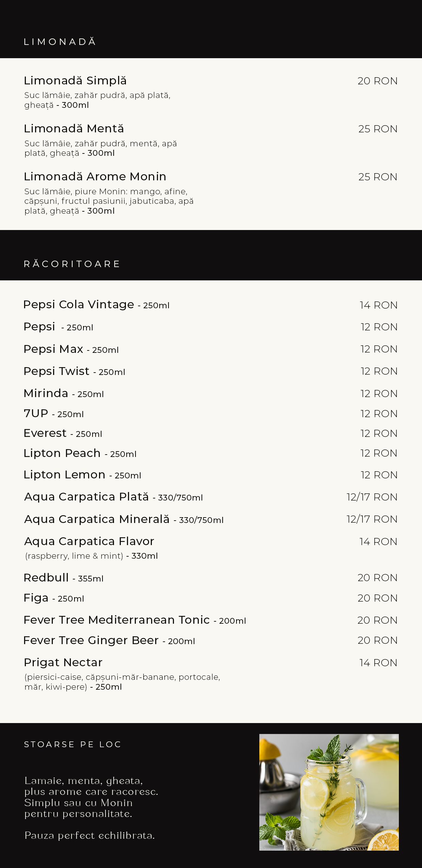Select the Mirinda drink
The image size is (422, 868).
click(x=46, y=393)
